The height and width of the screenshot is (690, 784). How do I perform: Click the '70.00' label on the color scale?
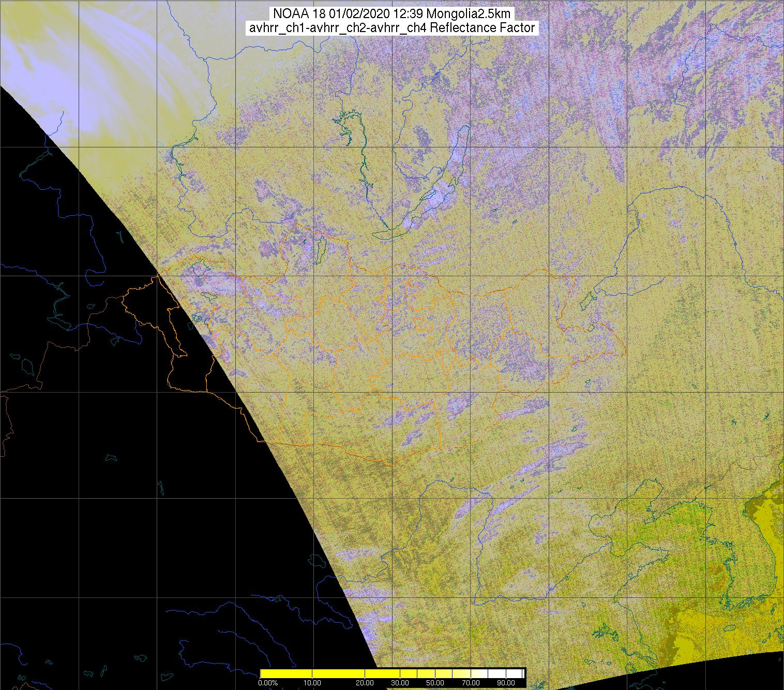pos(471,683)
